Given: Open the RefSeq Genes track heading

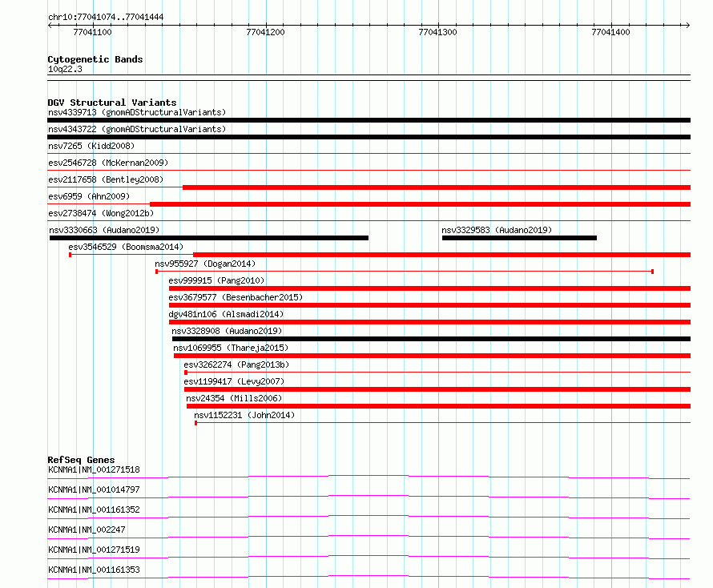Looking at the screenshot, I should tap(81, 460).
